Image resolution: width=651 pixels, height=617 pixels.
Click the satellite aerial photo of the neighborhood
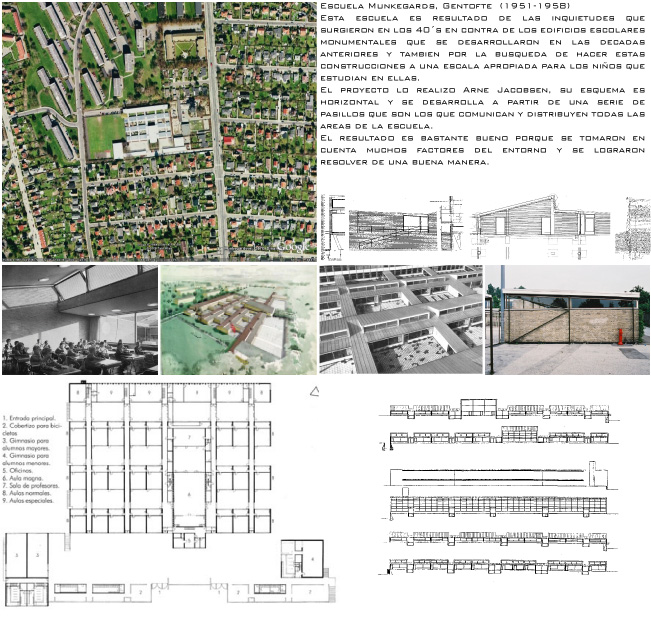[159, 131]
